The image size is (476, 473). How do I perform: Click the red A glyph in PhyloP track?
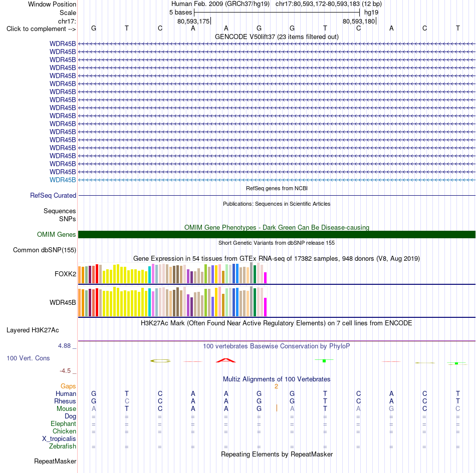[x=226, y=360]
